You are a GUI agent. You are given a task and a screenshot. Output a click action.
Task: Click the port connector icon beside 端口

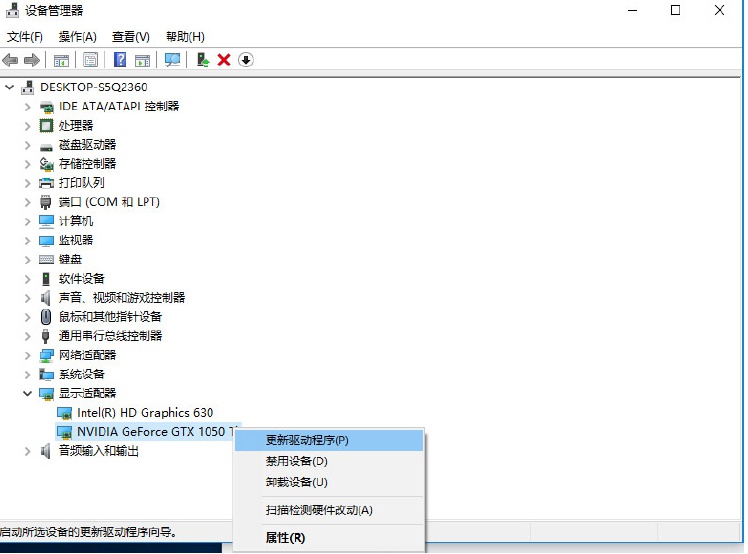46,202
